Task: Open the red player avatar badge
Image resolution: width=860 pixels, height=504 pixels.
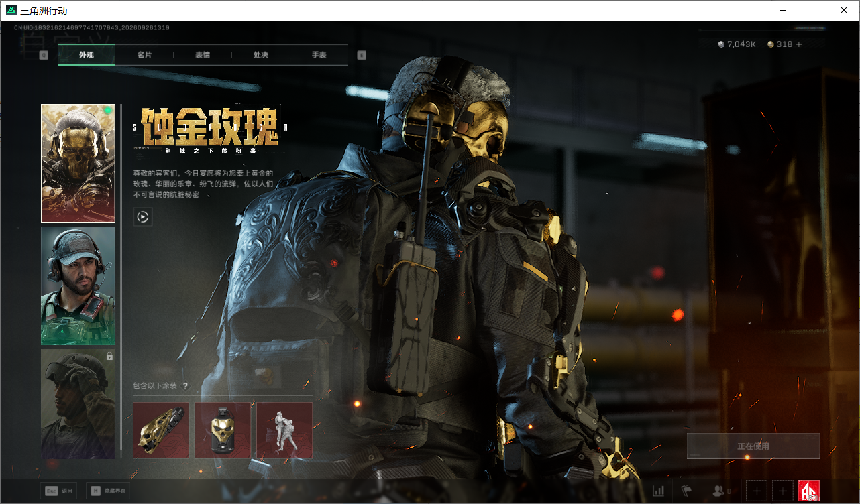Action: pyautogui.click(x=809, y=491)
